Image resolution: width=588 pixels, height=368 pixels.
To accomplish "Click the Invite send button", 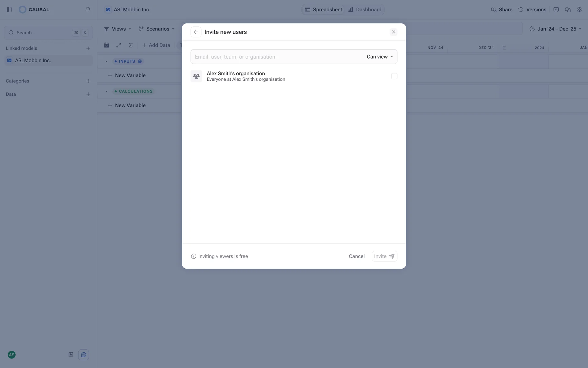I will pyautogui.click(x=384, y=256).
